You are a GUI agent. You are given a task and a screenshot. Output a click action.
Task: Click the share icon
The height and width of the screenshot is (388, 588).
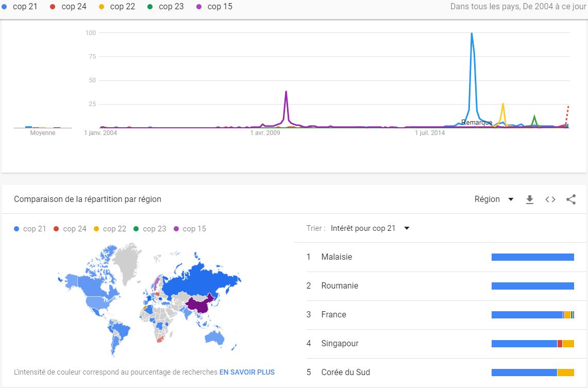click(571, 199)
